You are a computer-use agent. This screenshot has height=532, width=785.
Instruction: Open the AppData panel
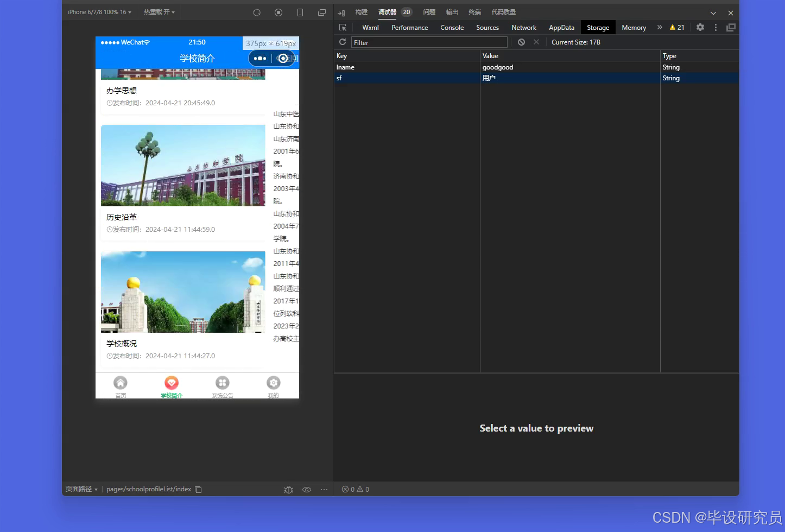(x=562, y=28)
